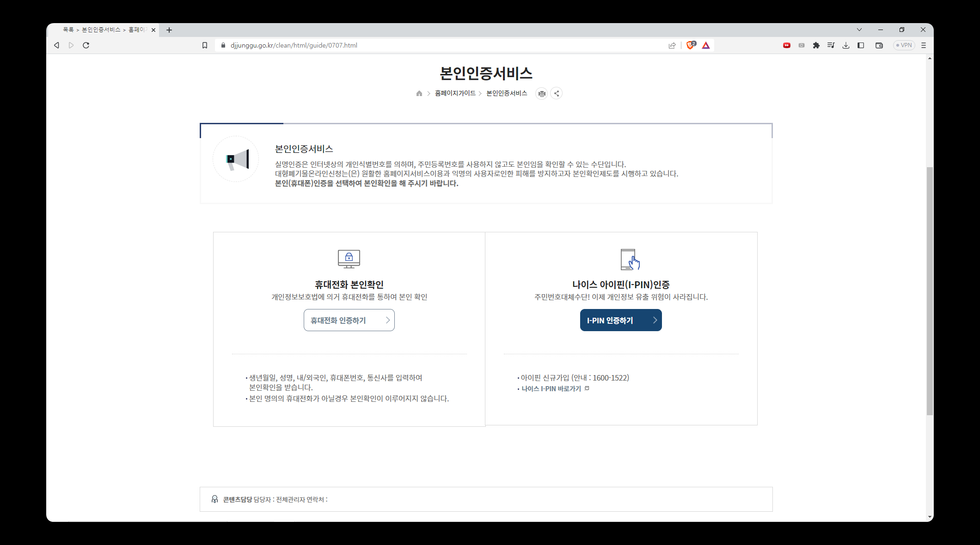This screenshot has height=545, width=980.
Task: Click the red YouTube extension icon
Action: 787,45
